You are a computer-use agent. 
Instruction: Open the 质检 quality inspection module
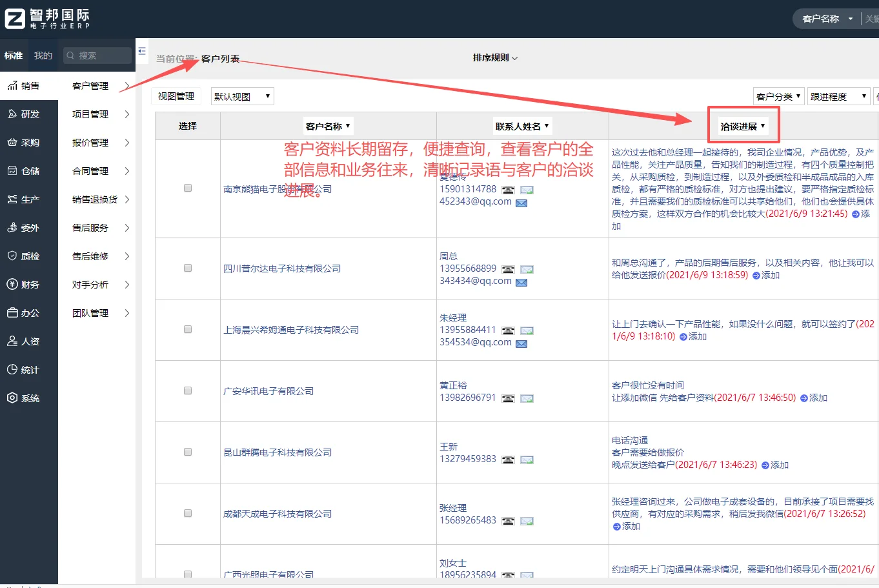[x=29, y=256]
